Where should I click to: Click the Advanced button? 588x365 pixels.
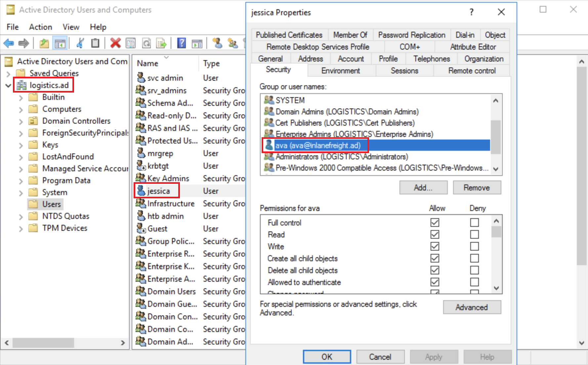(472, 307)
